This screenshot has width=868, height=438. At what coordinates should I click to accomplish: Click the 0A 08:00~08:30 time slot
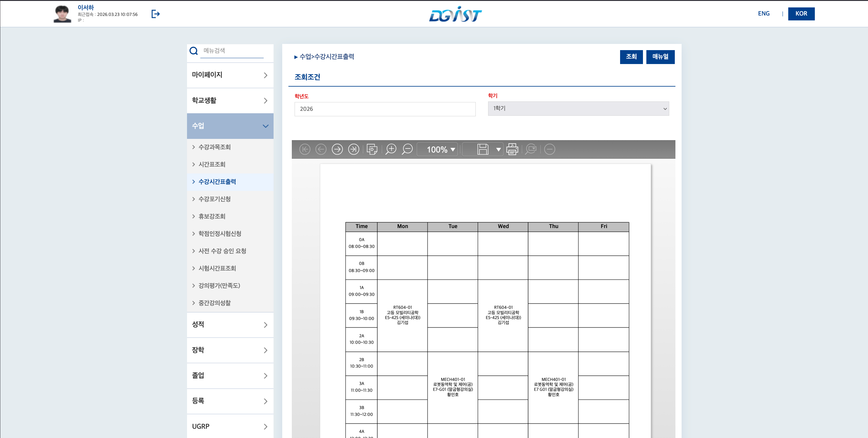coord(361,243)
